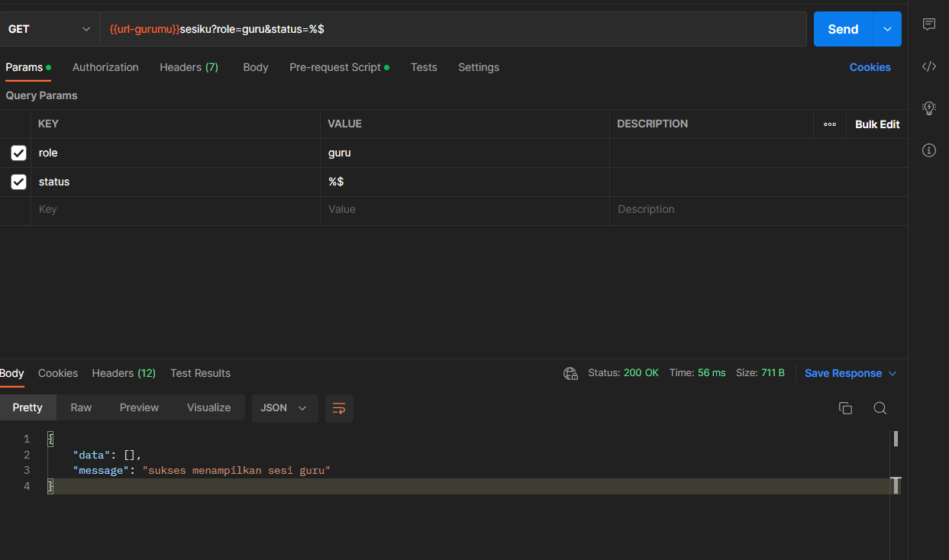Image resolution: width=949 pixels, height=560 pixels.
Task: Click the network globe icon near Status
Action: coord(570,373)
